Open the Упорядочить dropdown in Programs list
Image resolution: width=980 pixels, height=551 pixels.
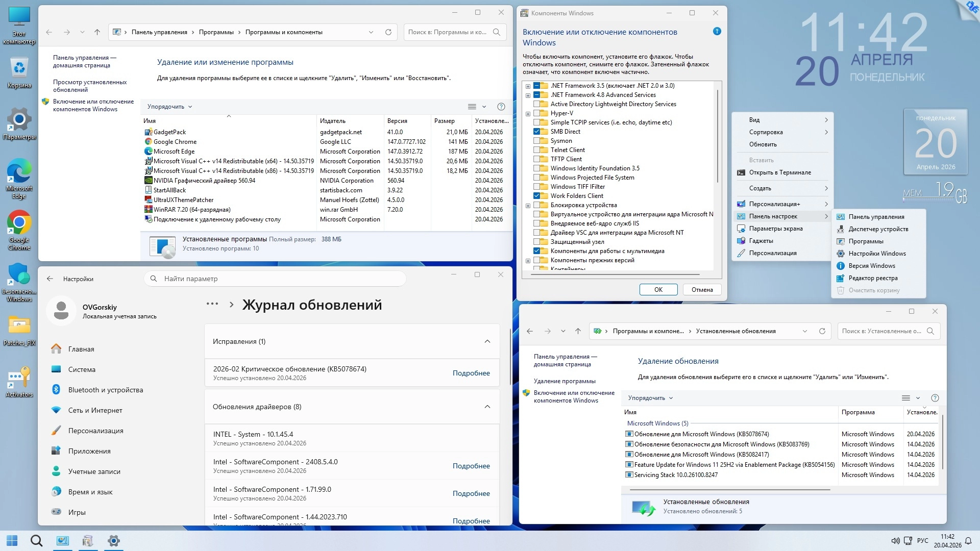click(x=169, y=107)
